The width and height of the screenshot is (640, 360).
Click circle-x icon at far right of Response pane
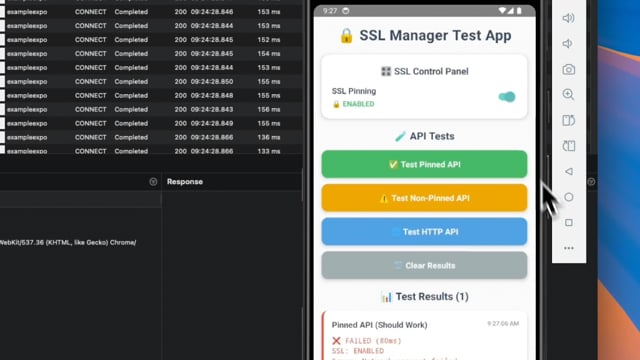(591, 182)
